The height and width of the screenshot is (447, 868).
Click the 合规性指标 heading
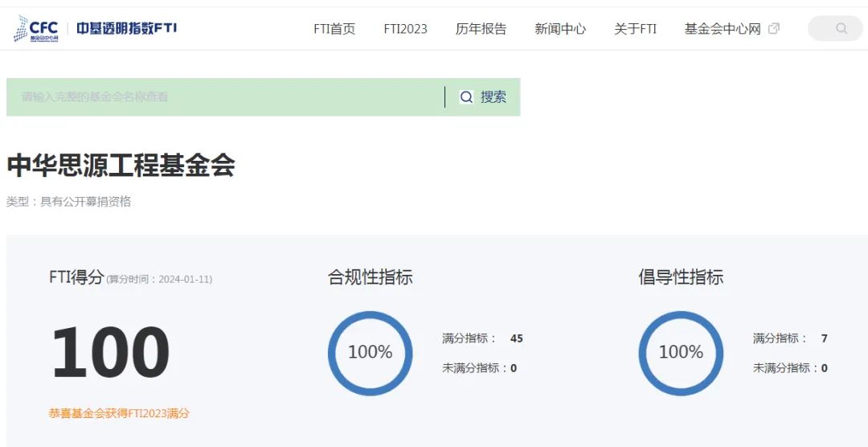tap(371, 277)
